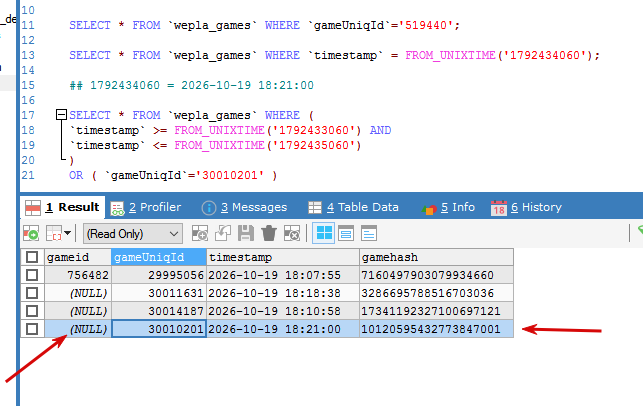643x406 pixels.
Task: Click FROM_UNIXTIME function on line 13
Action: tap(450, 55)
